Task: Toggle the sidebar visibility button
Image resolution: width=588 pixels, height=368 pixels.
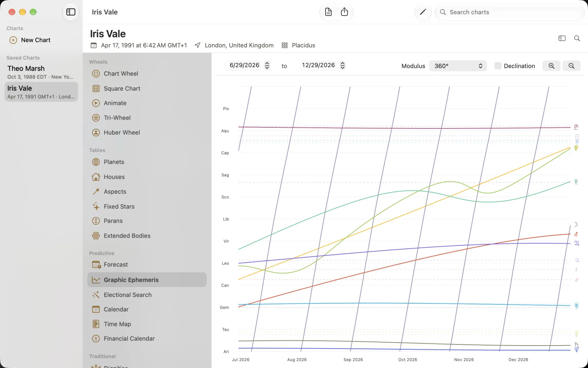Action: coord(71,12)
